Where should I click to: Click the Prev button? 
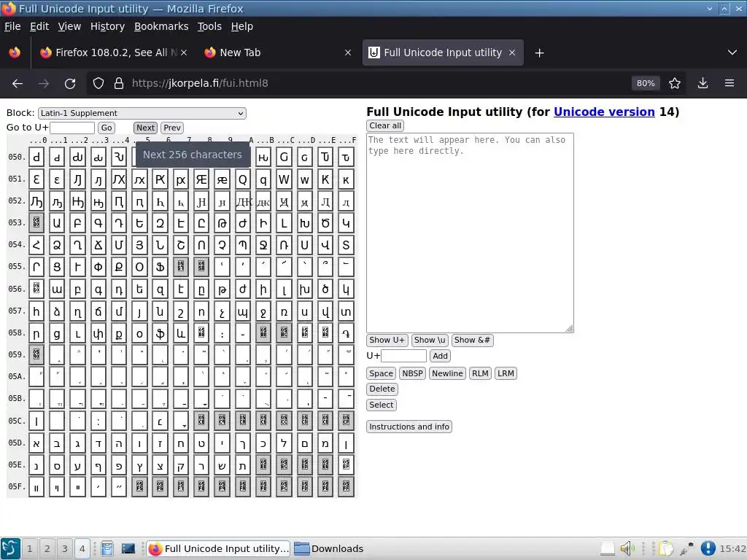(x=172, y=128)
